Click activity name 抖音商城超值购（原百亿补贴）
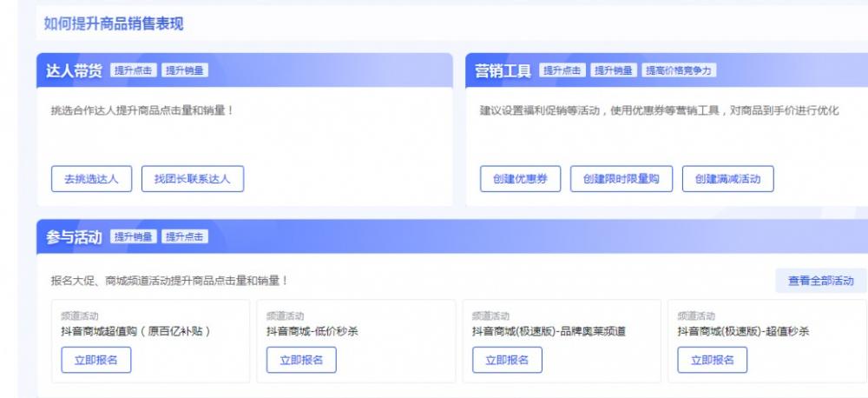This screenshot has height=398, width=868. (135, 331)
